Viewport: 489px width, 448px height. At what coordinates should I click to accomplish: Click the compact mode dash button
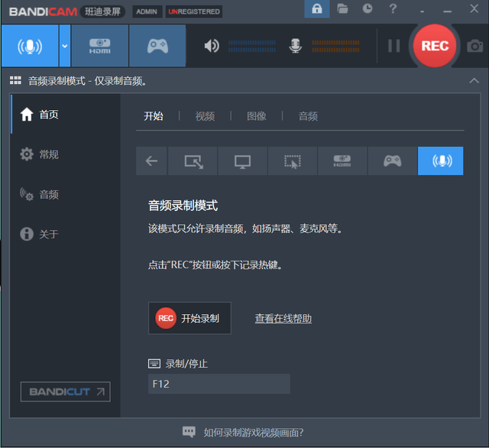(422, 11)
